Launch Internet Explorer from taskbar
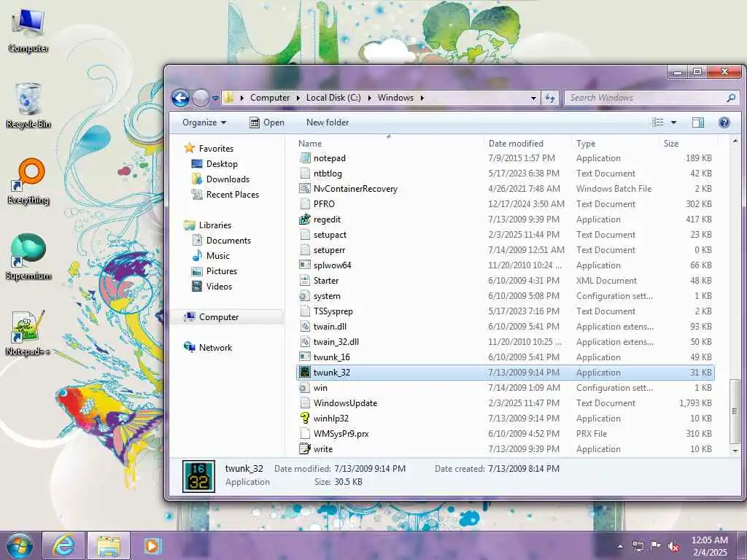 click(63, 545)
